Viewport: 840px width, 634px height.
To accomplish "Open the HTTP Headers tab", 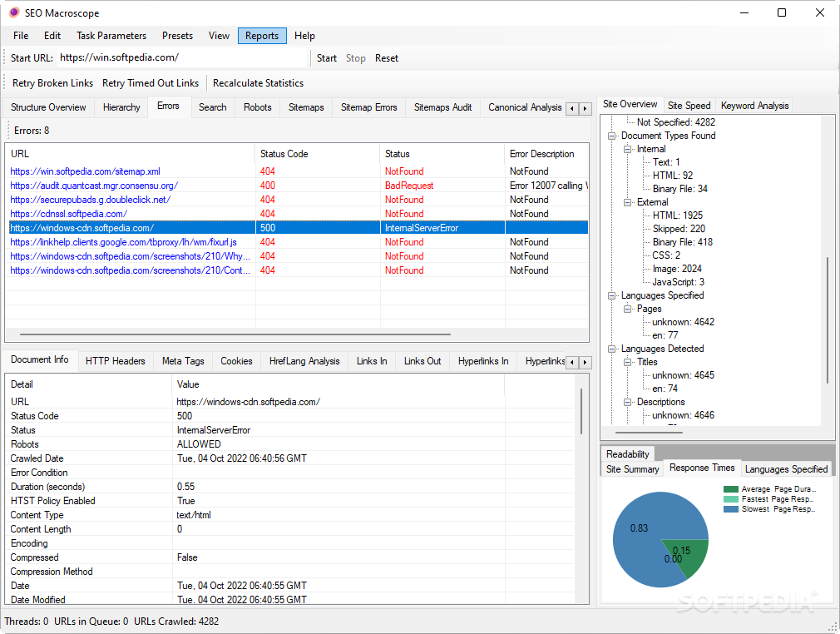I will click(115, 361).
